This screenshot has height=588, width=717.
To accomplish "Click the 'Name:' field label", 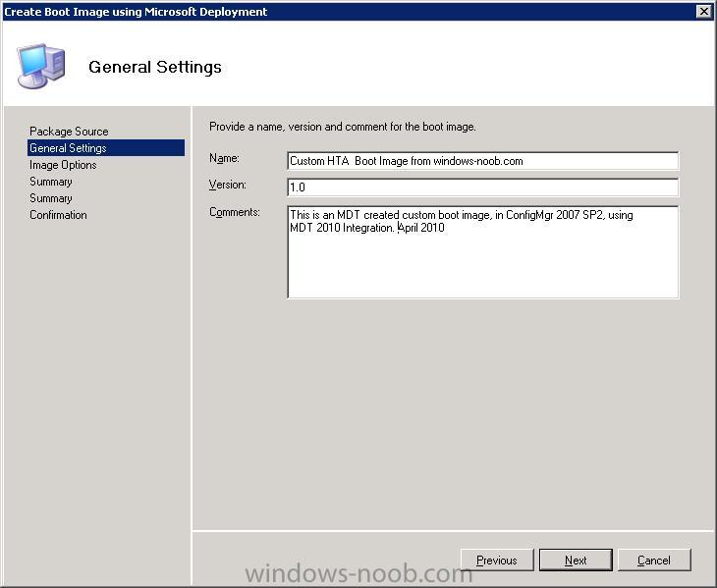I will pyautogui.click(x=224, y=158).
